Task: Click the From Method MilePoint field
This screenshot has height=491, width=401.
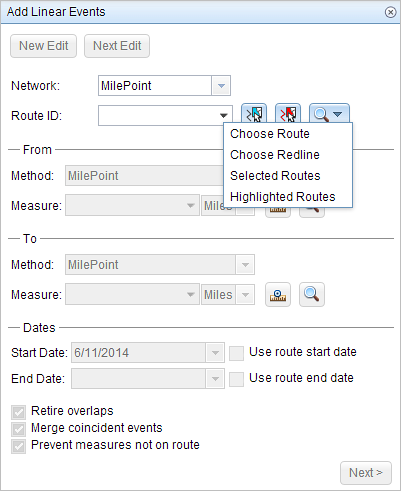Action: coord(145,176)
